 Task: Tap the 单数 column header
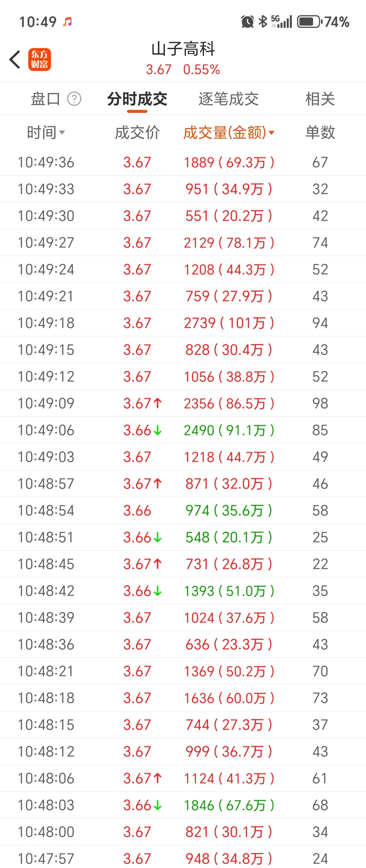(x=320, y=132)
